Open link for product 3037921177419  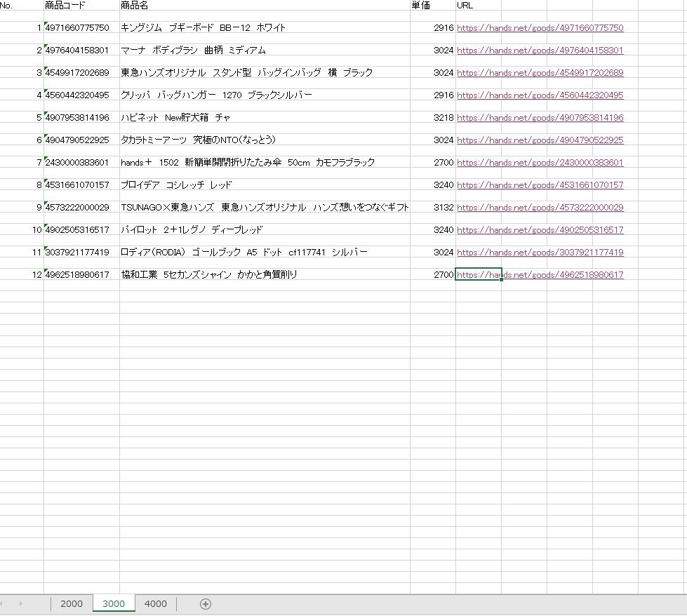(x=540, y=252)
